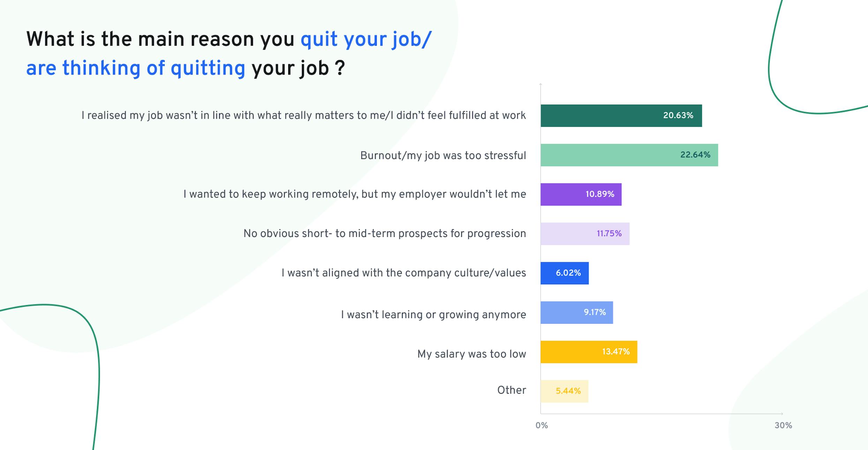
Task: Click the "Burnout/my job was too stressful" label
Action: click(x=443, y=155)
